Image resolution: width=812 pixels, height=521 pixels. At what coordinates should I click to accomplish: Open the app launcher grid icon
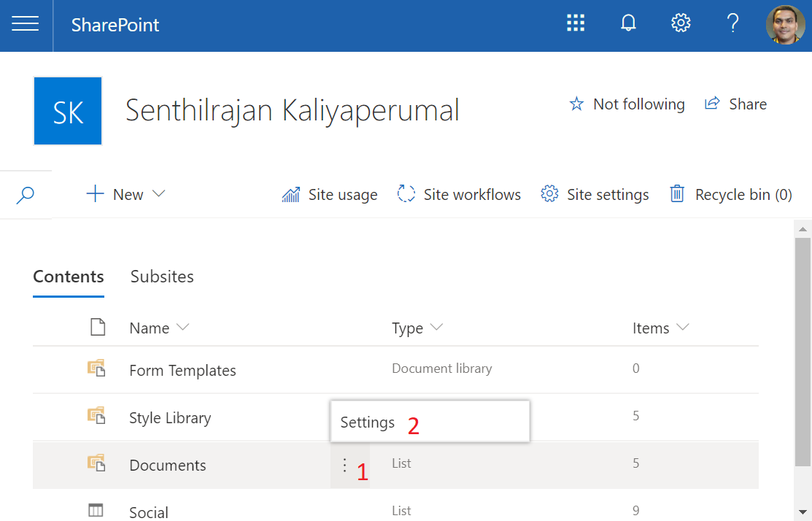click(x=576, y=24)
